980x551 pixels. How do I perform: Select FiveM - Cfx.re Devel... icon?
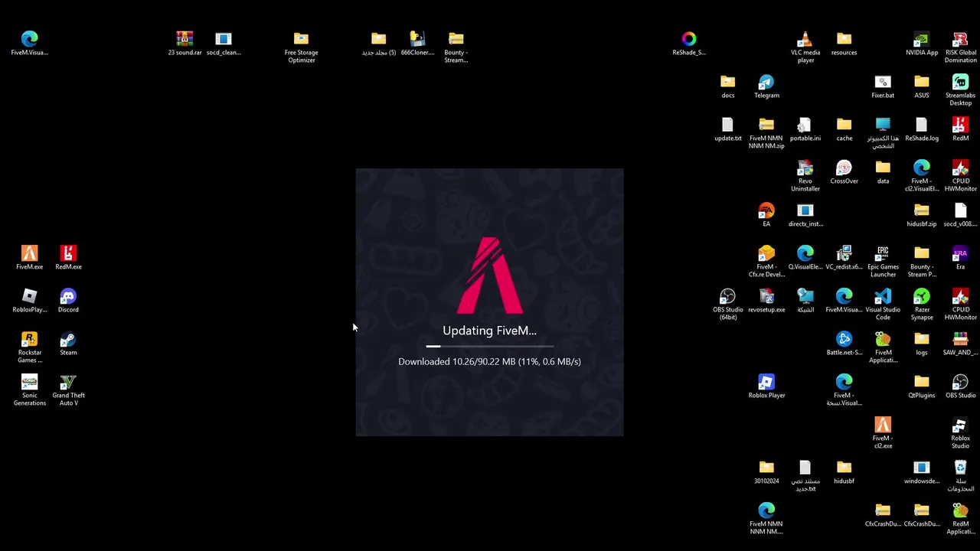coord(766,261)
